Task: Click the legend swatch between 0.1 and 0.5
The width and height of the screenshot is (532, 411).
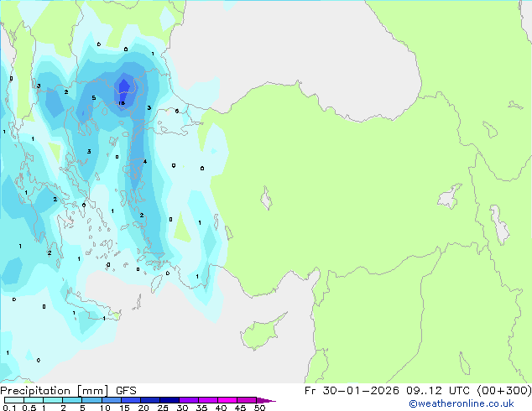Action: click(x=14, y=400)
